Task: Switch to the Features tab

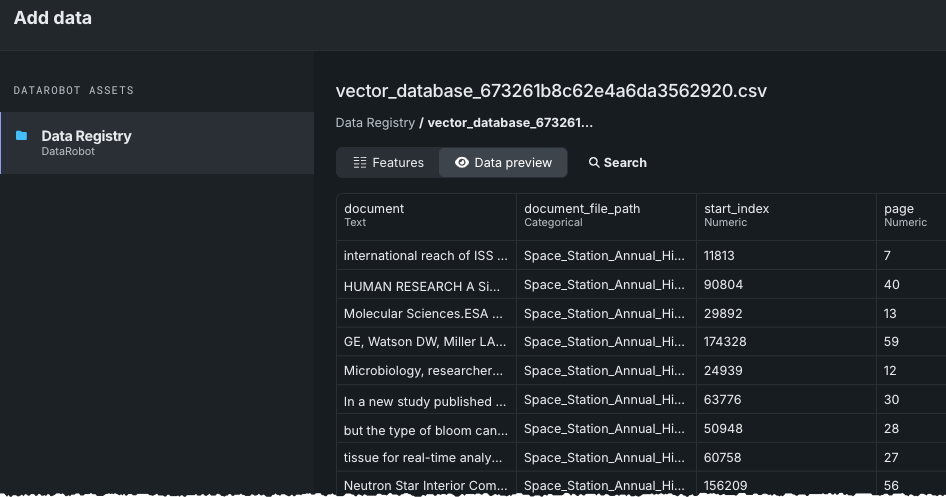Action: click(388, 163)
